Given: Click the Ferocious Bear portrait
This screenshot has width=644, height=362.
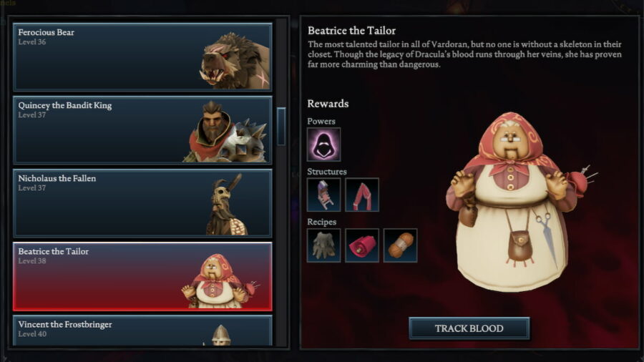Looking at the screenshot, I should [x=235, y=60].
